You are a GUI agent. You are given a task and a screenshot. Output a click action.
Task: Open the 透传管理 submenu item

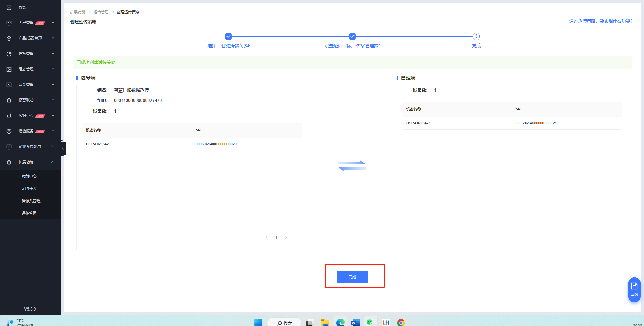click(29, 213)
